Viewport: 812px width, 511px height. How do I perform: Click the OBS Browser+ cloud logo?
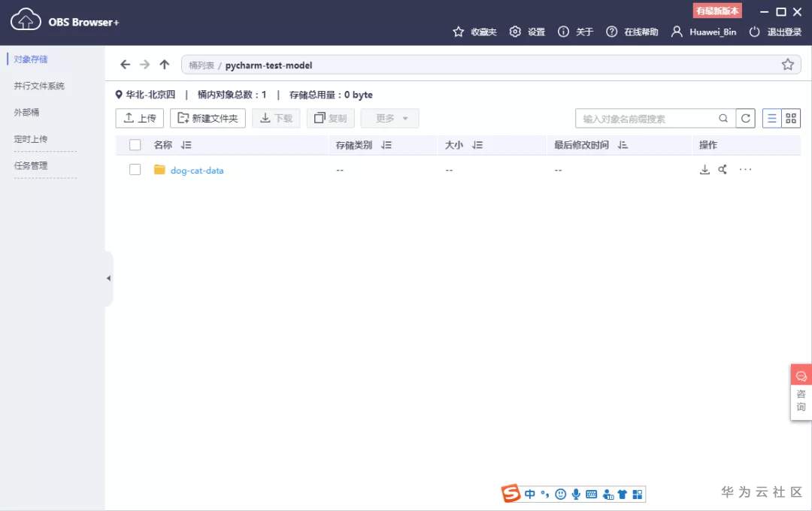pyautogui.click(x=26, y=20)
